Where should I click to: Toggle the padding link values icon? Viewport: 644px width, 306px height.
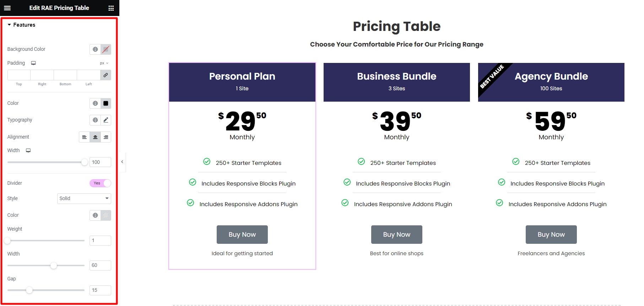click(x=105, y=75)
